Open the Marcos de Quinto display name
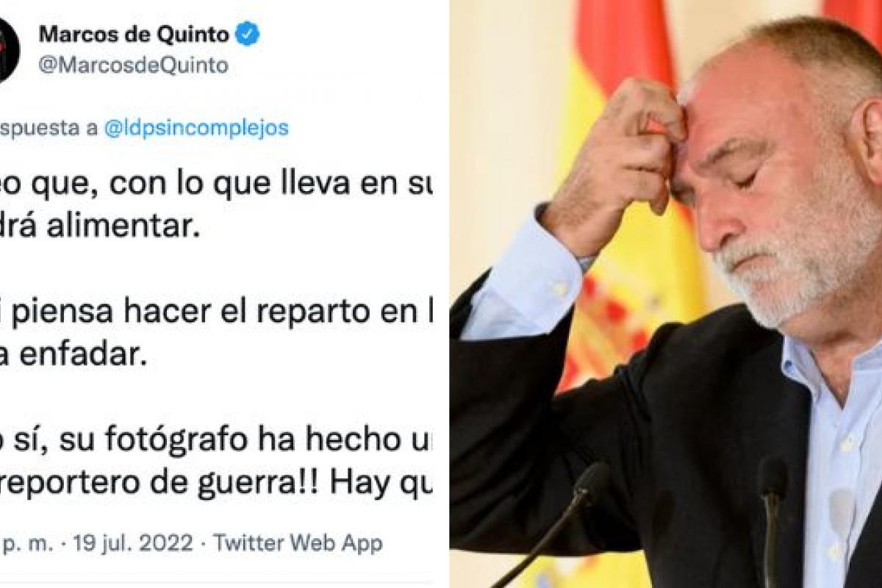 pos(134,34)
